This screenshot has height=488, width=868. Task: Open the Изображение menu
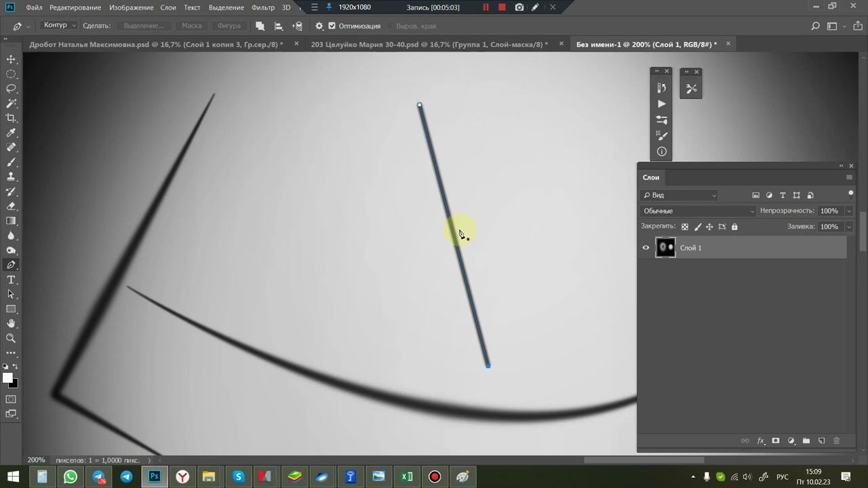(x=131, y=7)
